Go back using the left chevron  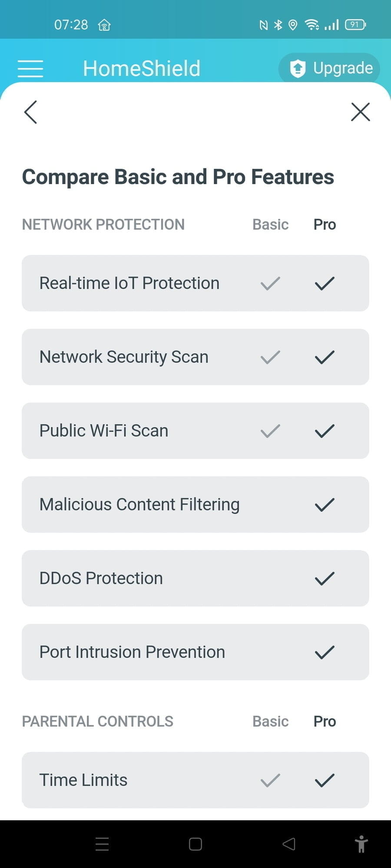[x=30, y=112]
